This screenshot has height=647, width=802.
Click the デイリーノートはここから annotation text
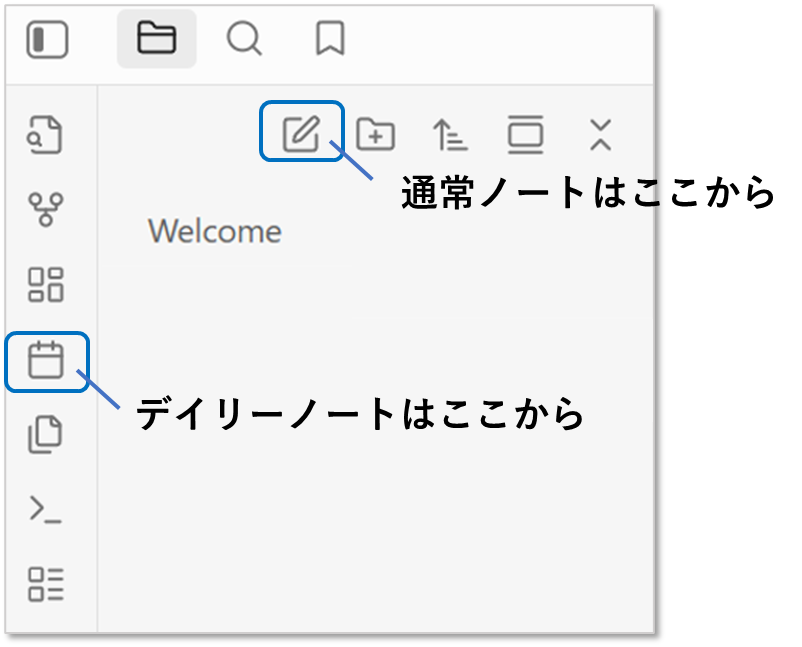click(360, 413)
